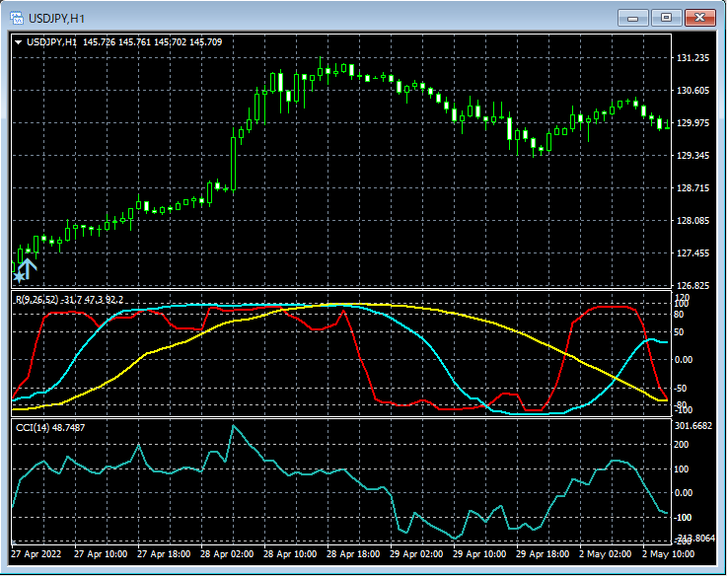
Task: Click the 29 Apr 18:00 time axis label
Action: click(543, 553)
